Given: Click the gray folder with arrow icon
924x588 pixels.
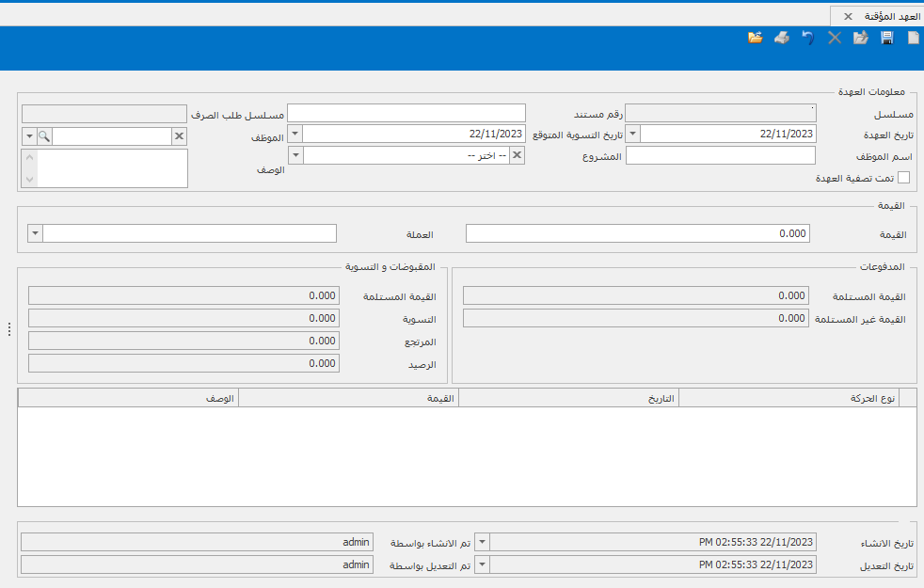Looking at the screenshot, I should tap(860, 38).
